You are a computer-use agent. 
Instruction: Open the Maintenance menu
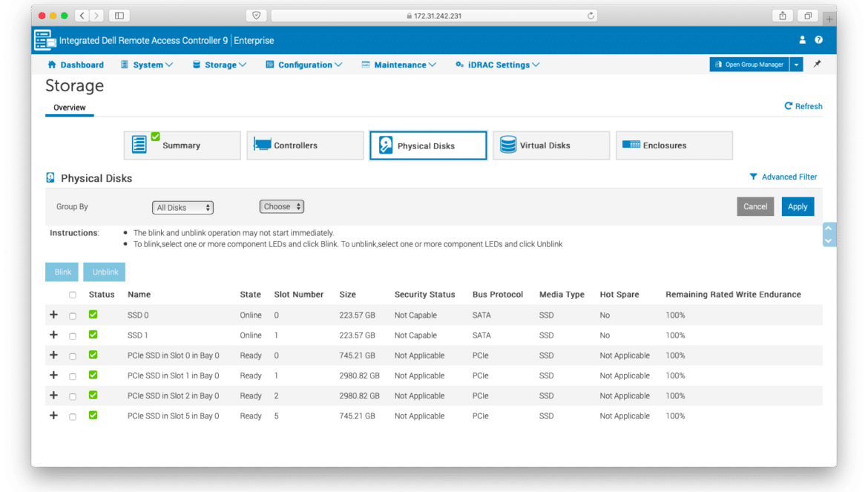pos(399,65)
